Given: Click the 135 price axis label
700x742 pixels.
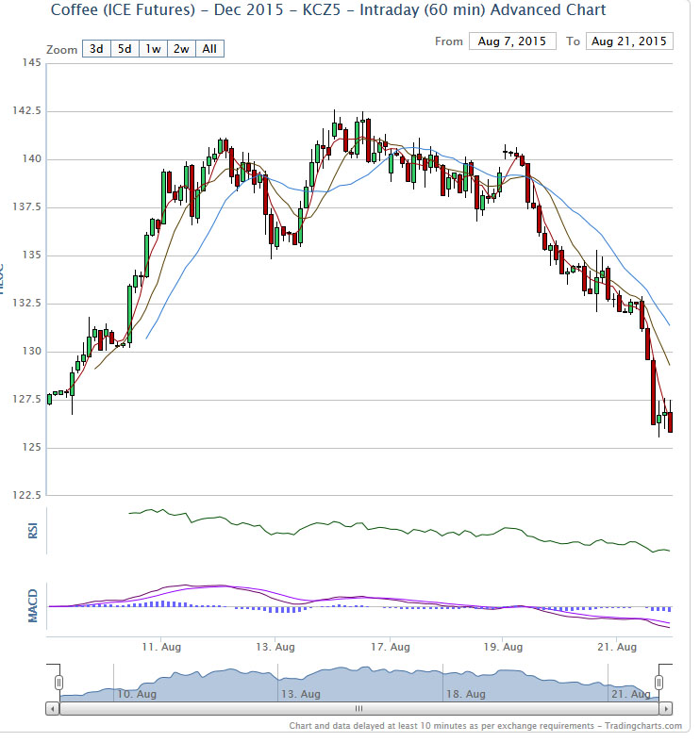Looking at the screenshot, I should point(32,255).
